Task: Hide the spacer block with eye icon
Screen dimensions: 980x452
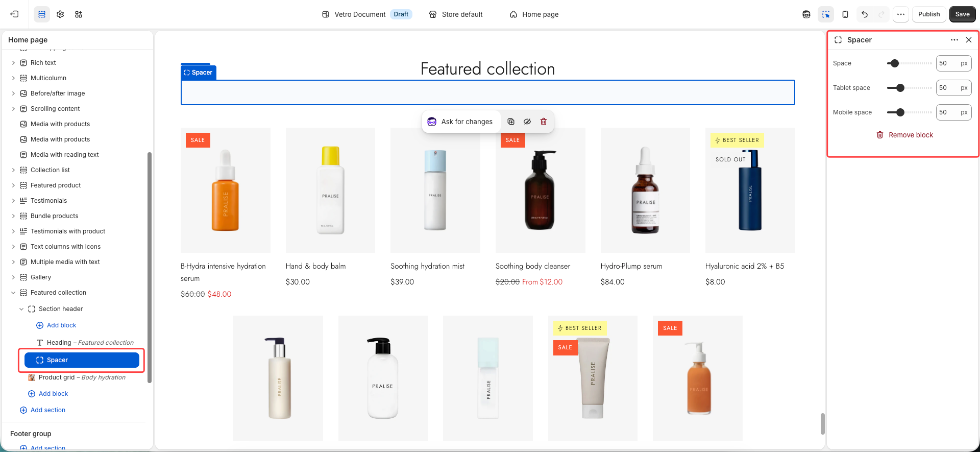Action: 527,122
